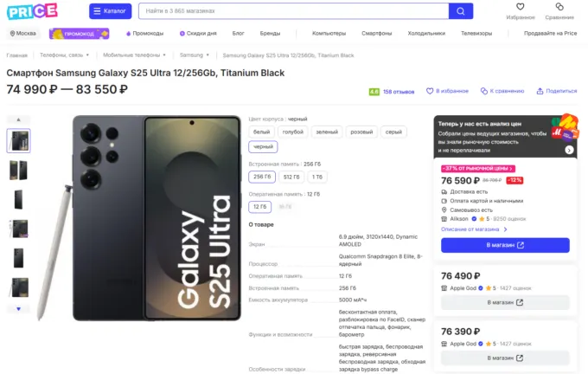
Task: Share product with Поделиться icon
Action: (540, 90)
